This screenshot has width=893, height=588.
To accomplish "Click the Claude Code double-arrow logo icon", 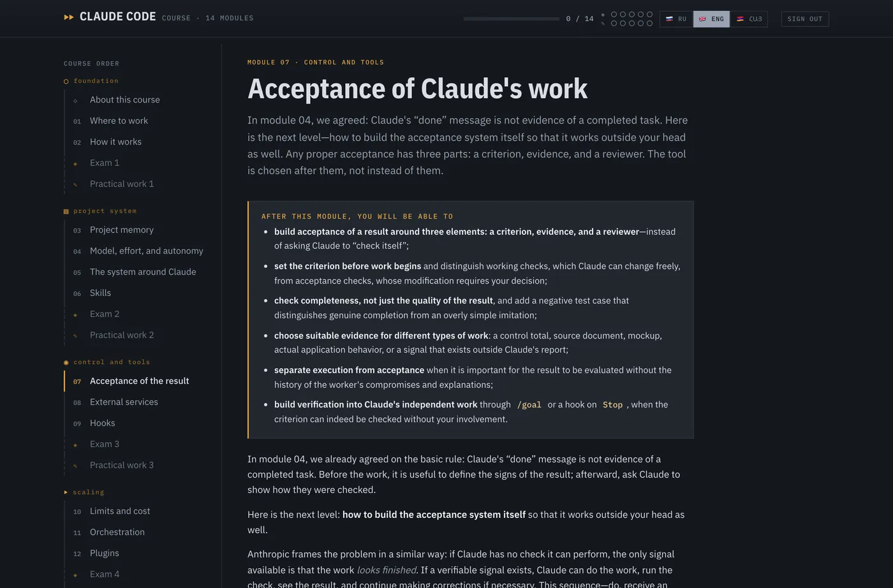I will point(69,17).
